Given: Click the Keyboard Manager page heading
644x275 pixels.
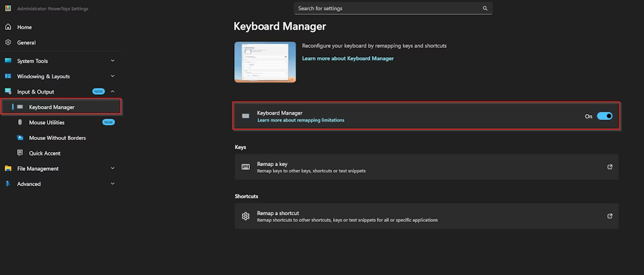Looking at the screenshot, I should 280,26.
